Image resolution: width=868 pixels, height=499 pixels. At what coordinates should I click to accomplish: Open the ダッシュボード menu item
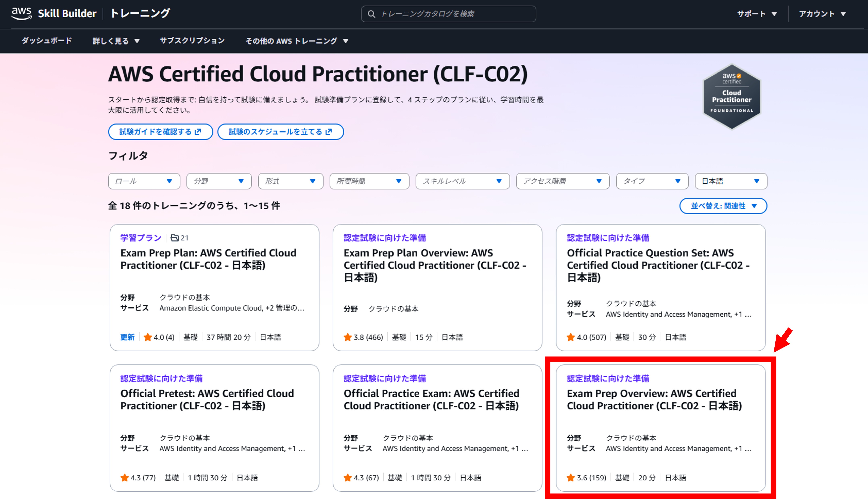pos(47,41)
